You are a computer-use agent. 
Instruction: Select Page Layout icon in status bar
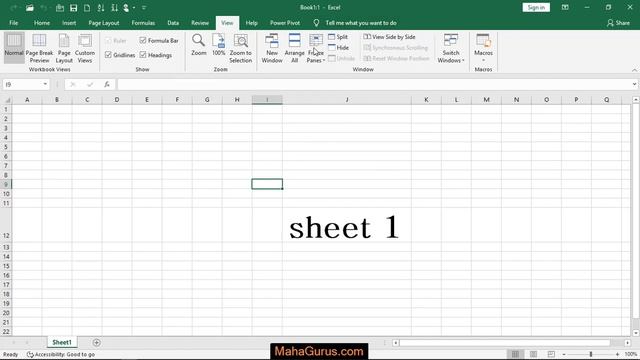pyautogui.click(x=533, y=354)
